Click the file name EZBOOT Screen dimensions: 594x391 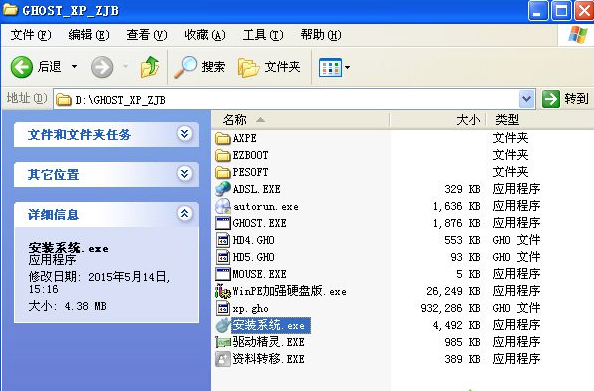250,155
